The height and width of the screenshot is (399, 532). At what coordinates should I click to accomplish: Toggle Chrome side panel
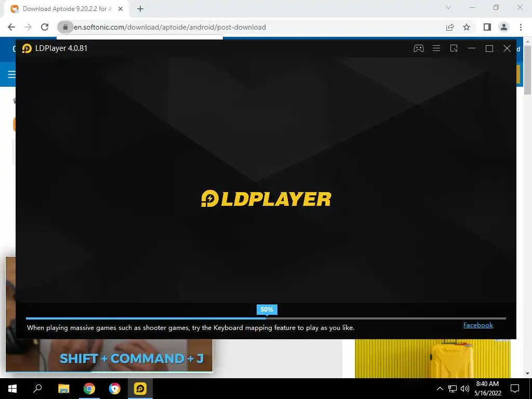487,27
